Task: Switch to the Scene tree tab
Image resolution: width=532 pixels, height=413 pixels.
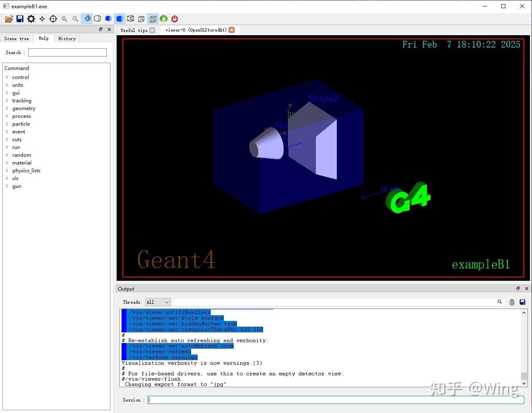Action: pyautogui.click(x=16, y=38)
